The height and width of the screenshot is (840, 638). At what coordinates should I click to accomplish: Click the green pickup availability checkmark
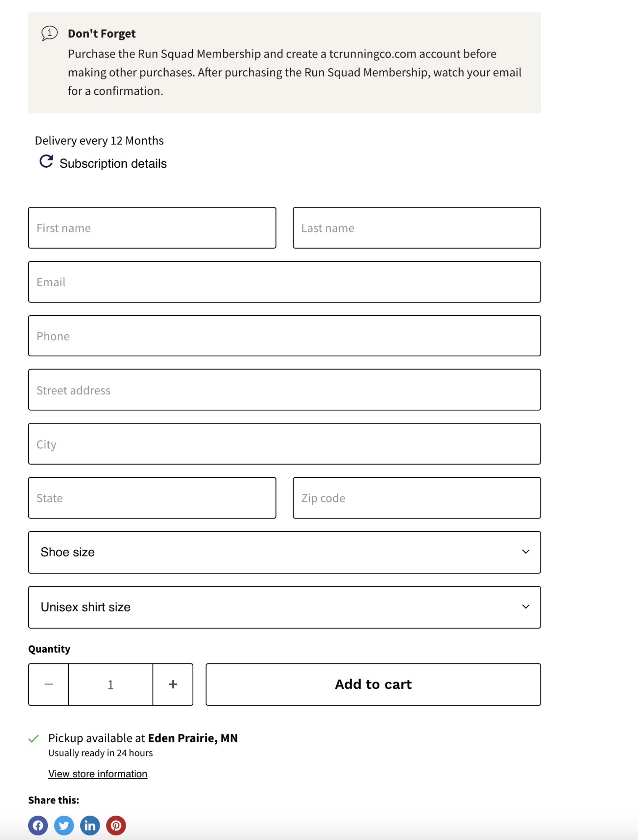click(x=34, y=737)
